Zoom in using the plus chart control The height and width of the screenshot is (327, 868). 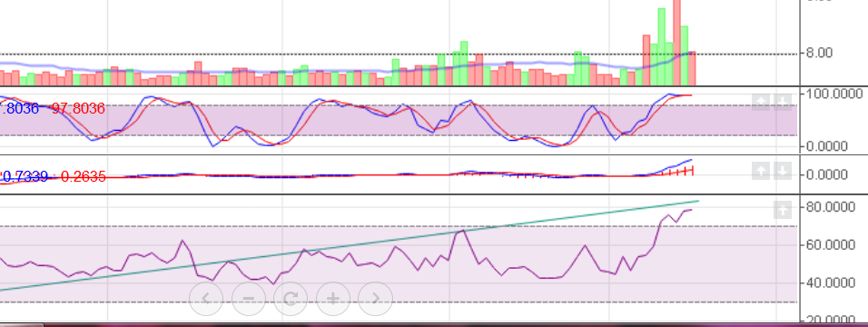click(332, 299)
